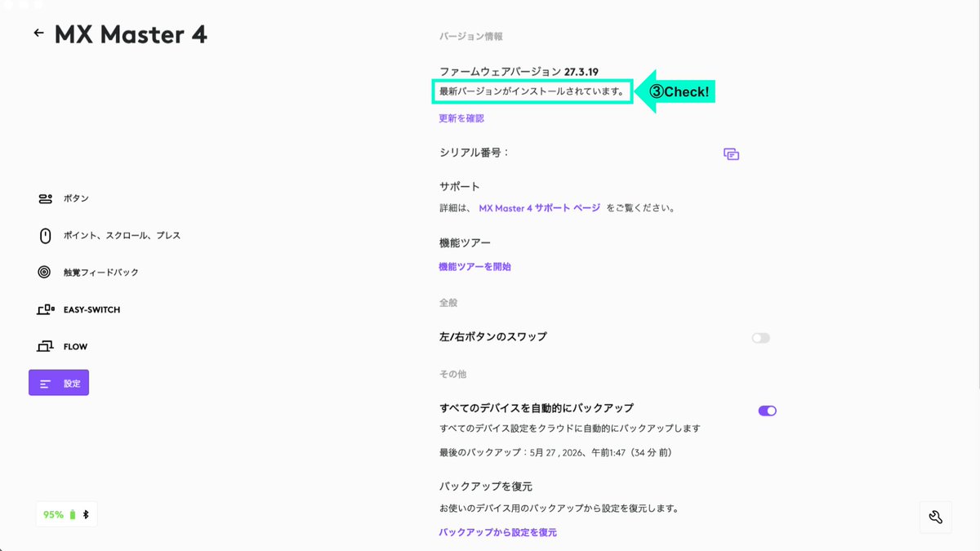This screenshot has height=551, width=980.
Task: Click バックアップを復元 heading
Action: pos(485,487)
